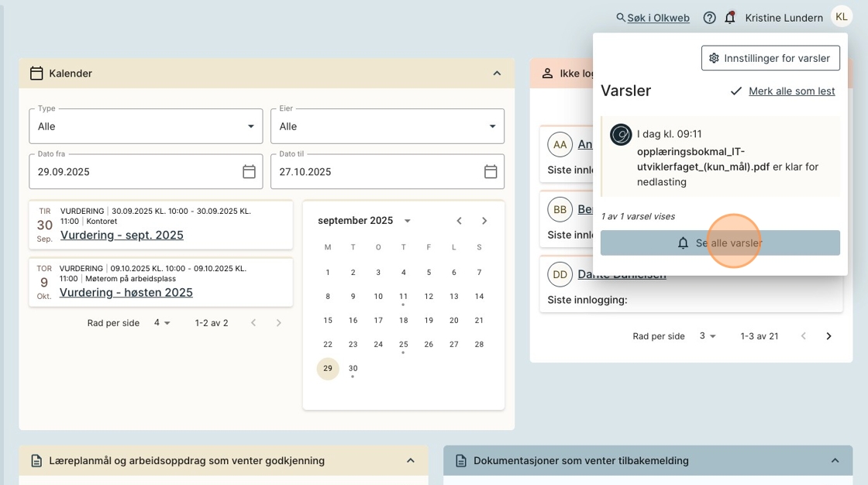Open the Type dropdown

(146, 126)
